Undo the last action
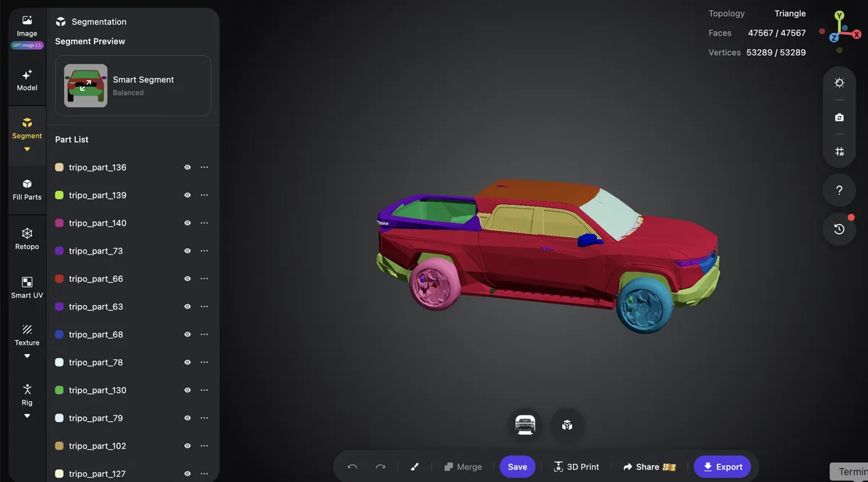Image resolution: width=868 pixels, height=482 pixels. [352, 467]
